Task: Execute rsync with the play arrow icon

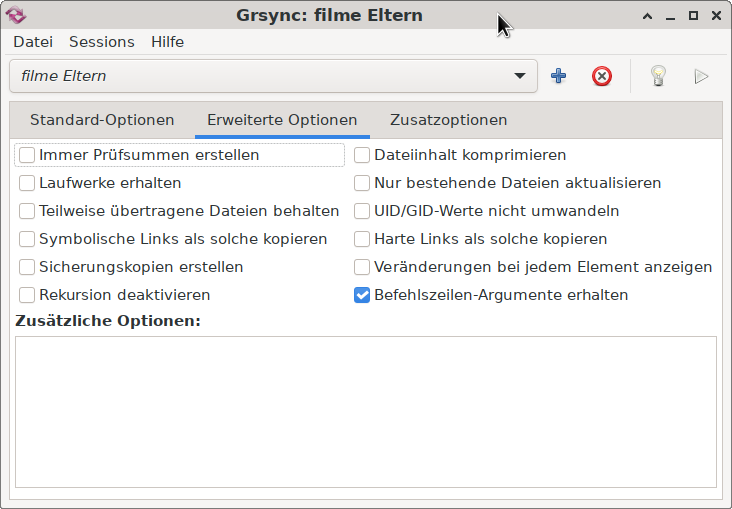Action: pyautogui.click(x=701, y=76)
